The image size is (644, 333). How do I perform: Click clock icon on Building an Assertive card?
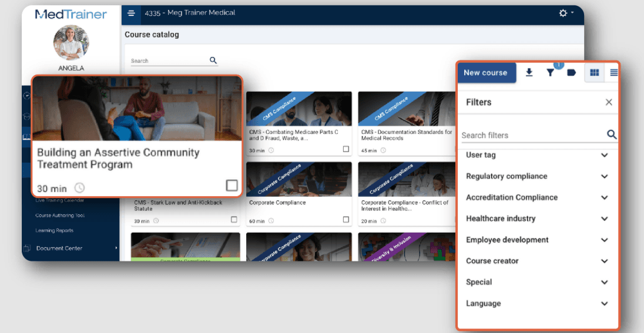(79, 188)
